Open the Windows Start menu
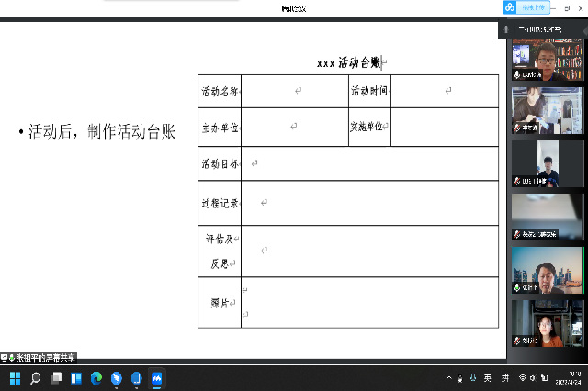Screen dimensions: 588x391 [15, 378]
